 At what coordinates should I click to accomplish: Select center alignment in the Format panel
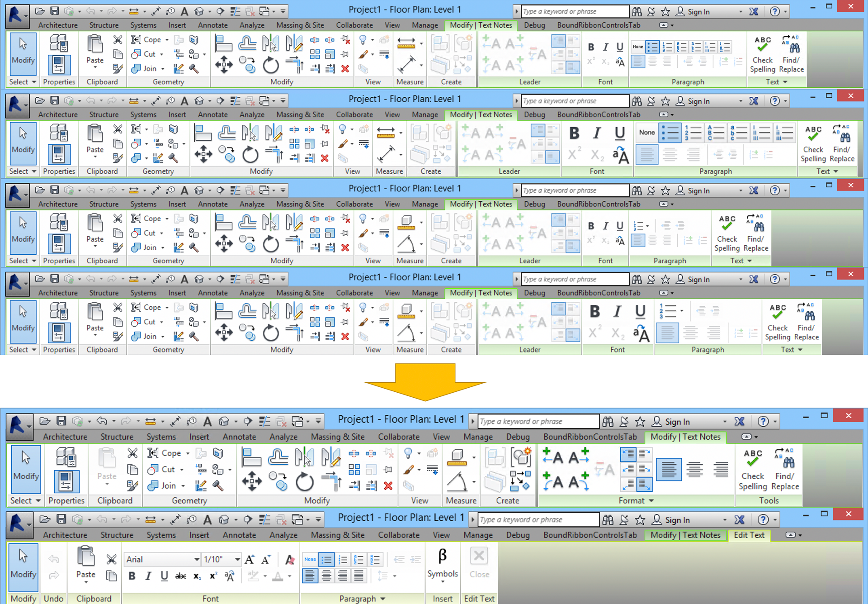click(x=694, y=470)
